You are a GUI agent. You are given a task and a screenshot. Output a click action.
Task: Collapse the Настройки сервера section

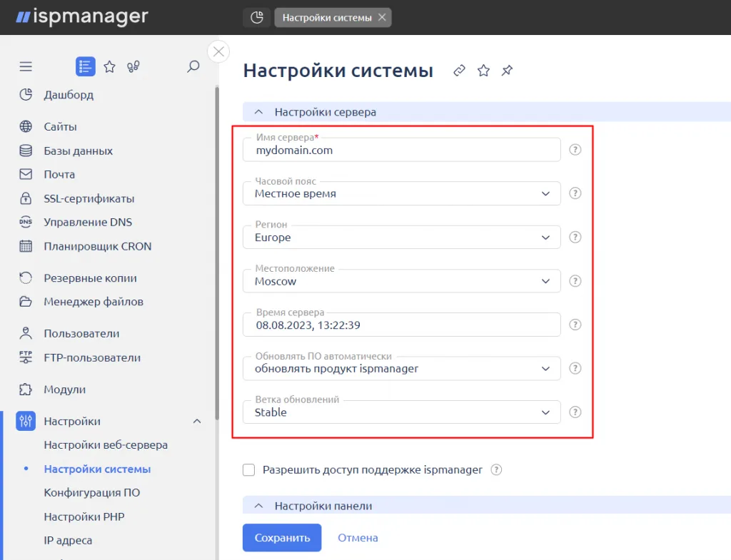pos(258,112)
